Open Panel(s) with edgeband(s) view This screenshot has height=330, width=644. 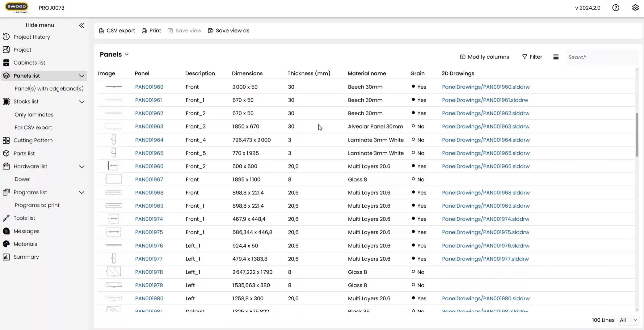49,89
